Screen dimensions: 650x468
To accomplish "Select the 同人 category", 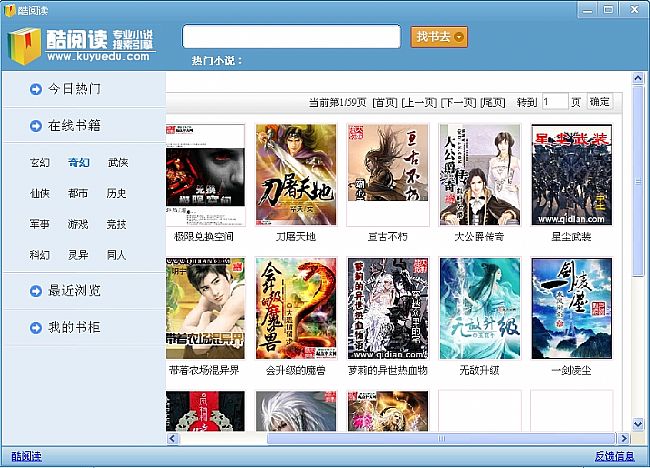I will point(116,255).
